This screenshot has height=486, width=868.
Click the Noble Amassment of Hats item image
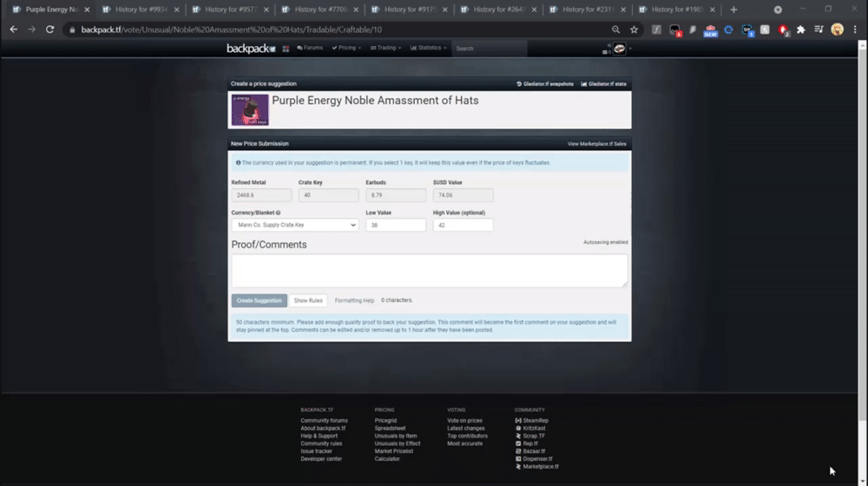point(250,109)
